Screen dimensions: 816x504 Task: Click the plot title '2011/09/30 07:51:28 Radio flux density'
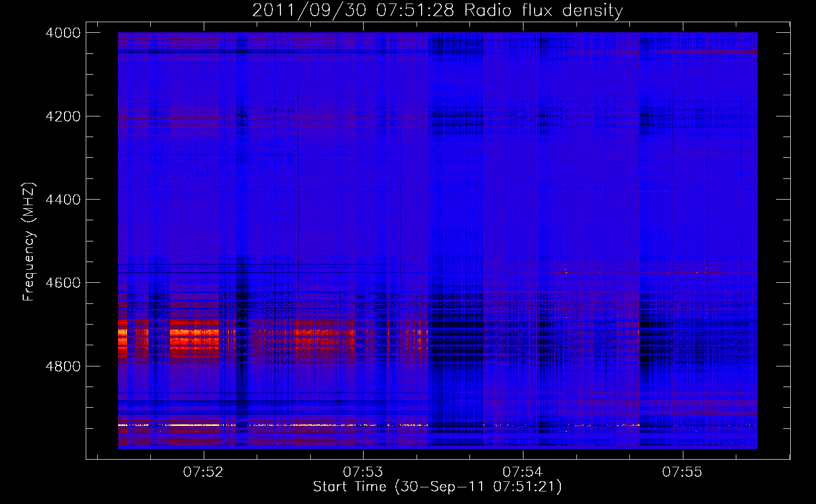[x=437, y=11]
